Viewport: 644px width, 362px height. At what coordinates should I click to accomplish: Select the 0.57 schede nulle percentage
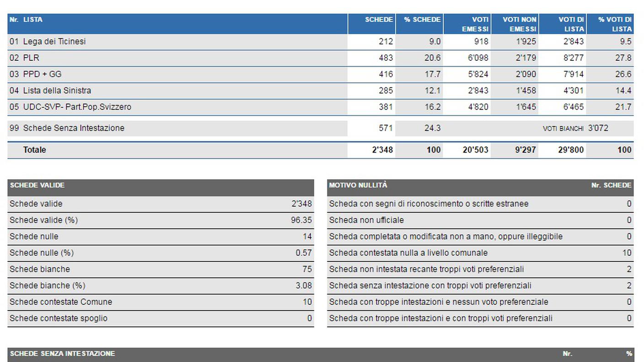pyautogui.click(x=304, y=253)
